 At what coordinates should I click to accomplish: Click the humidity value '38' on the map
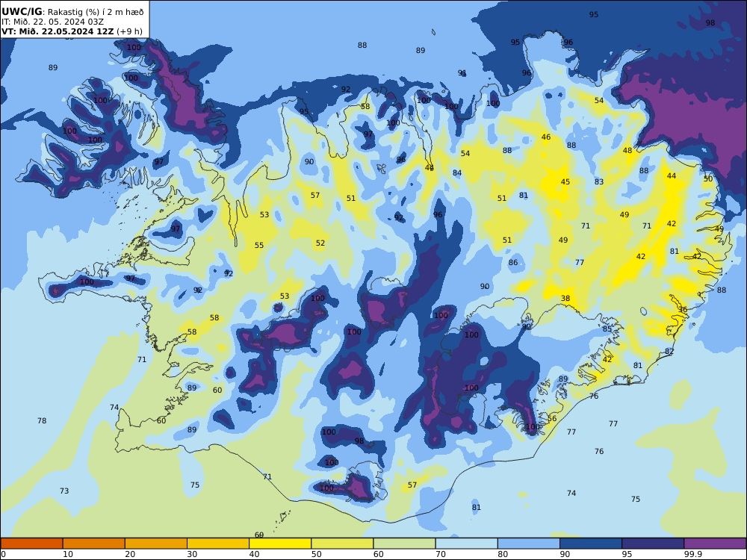565,299
